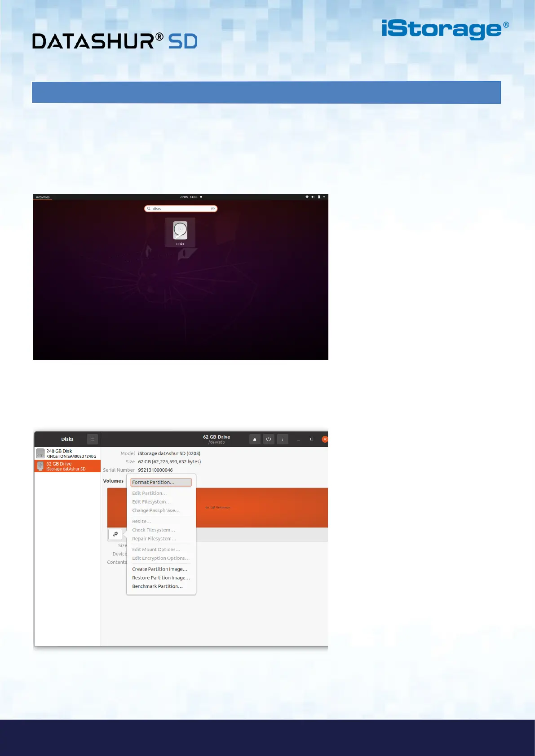Click the volume speaker icon in the top bar
Viewport: 535px width, 756px height.
(313, 197)
